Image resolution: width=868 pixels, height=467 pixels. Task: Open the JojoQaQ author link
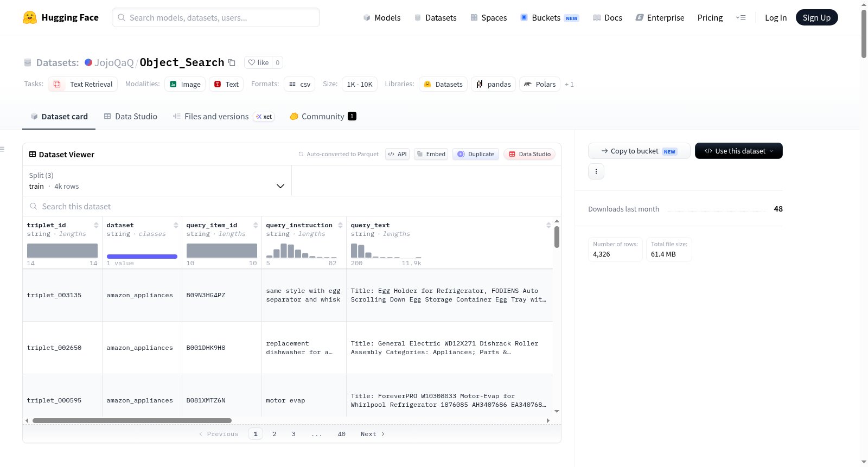point(114,62)
